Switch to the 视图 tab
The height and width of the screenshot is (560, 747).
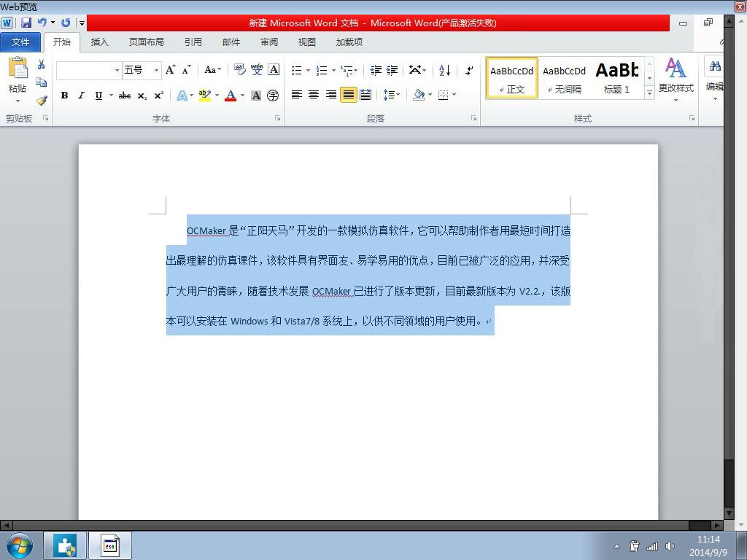tap(307, 42)
